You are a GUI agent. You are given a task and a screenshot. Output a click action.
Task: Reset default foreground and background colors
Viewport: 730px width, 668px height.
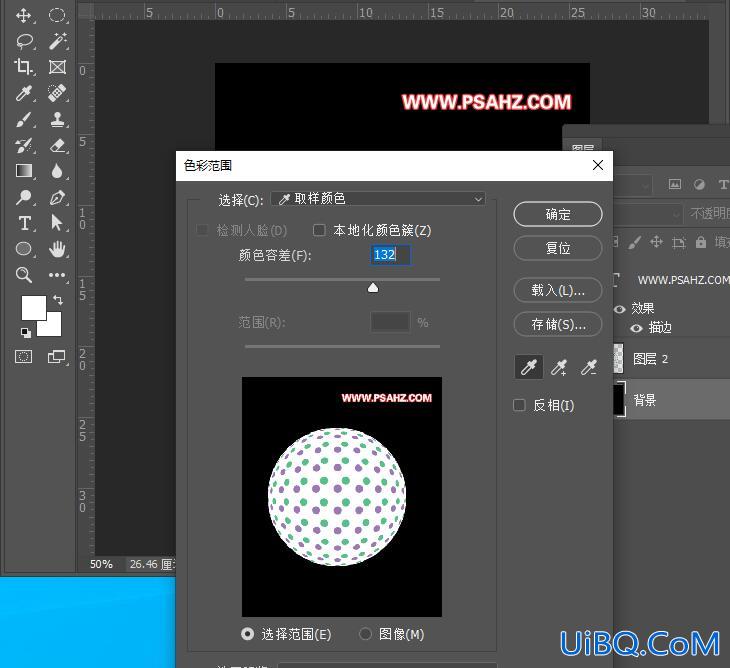[26, 332]
